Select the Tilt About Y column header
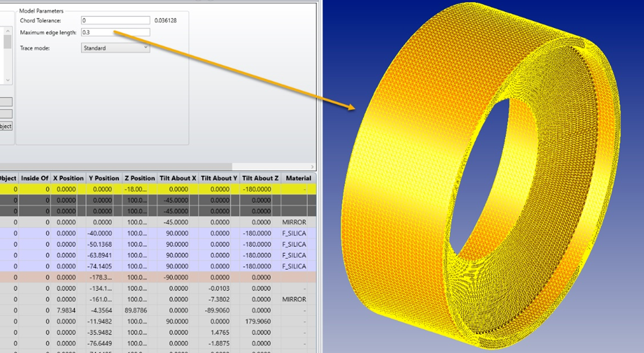The height and width of the screenshot is (353, 644). (218, 178)
